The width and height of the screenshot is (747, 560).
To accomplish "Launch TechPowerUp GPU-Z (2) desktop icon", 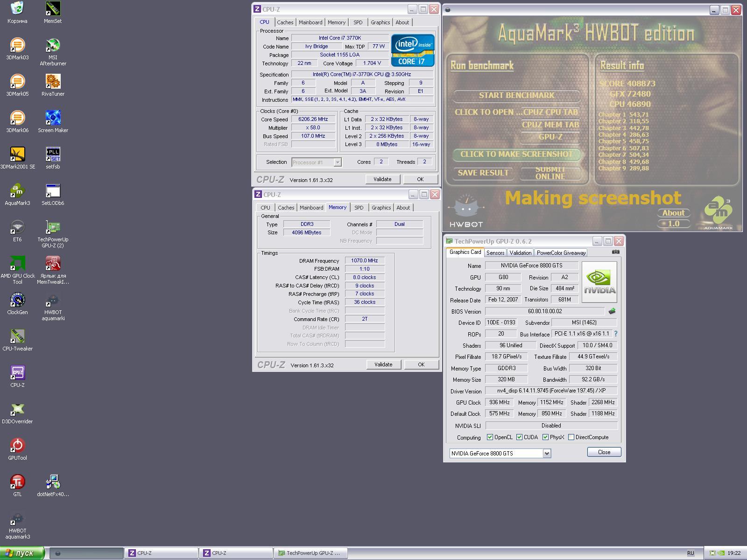I will point(53,234).
